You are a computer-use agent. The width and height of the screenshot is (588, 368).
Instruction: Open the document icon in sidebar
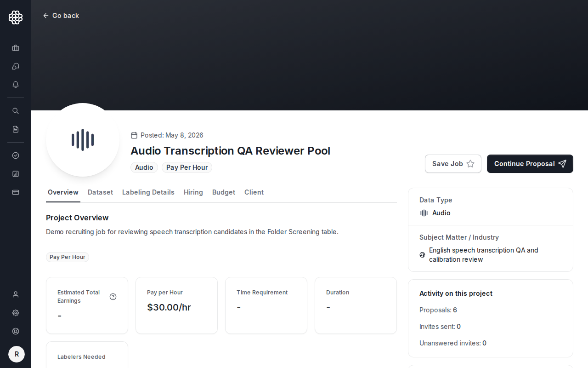16,129
